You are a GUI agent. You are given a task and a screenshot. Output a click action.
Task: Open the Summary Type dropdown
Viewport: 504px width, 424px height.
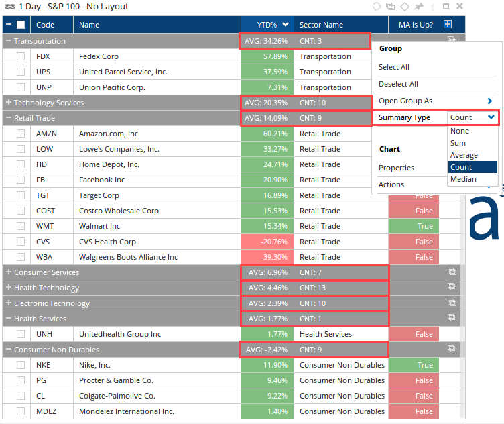(472, 117)
